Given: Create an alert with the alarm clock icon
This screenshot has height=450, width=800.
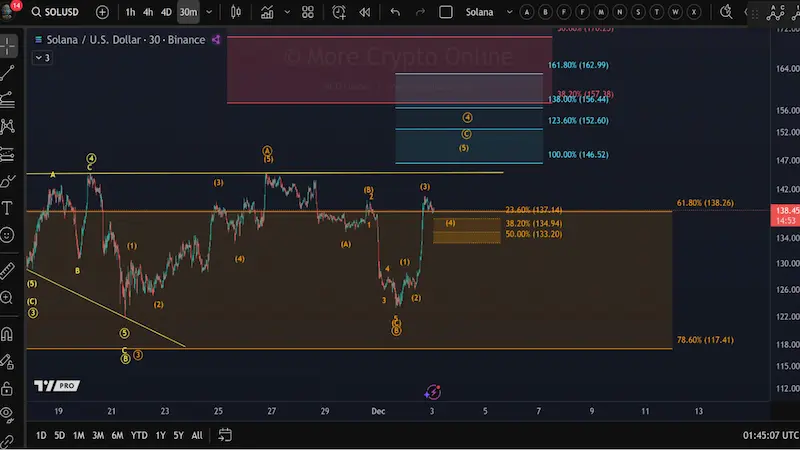Looking at the screenshot, I should pyautogui.click(x=340, y=13).
